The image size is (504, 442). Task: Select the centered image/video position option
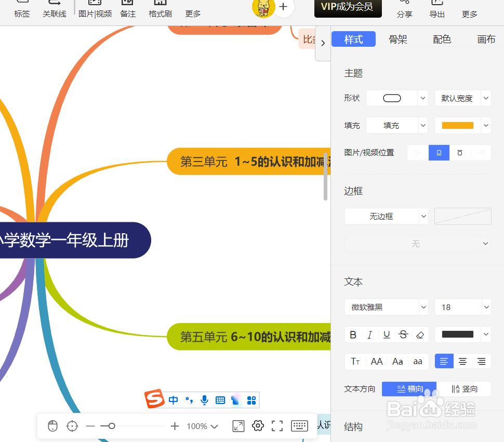point(439,152)
